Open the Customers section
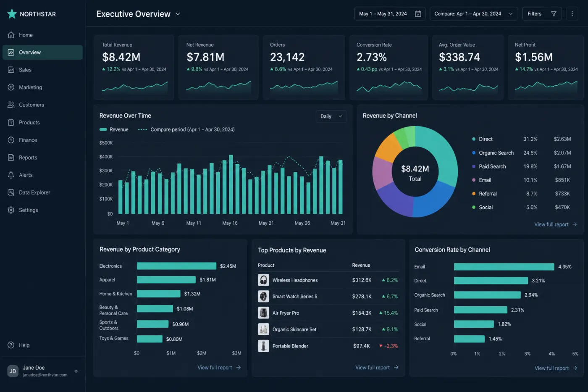 (x=42, y=105)
